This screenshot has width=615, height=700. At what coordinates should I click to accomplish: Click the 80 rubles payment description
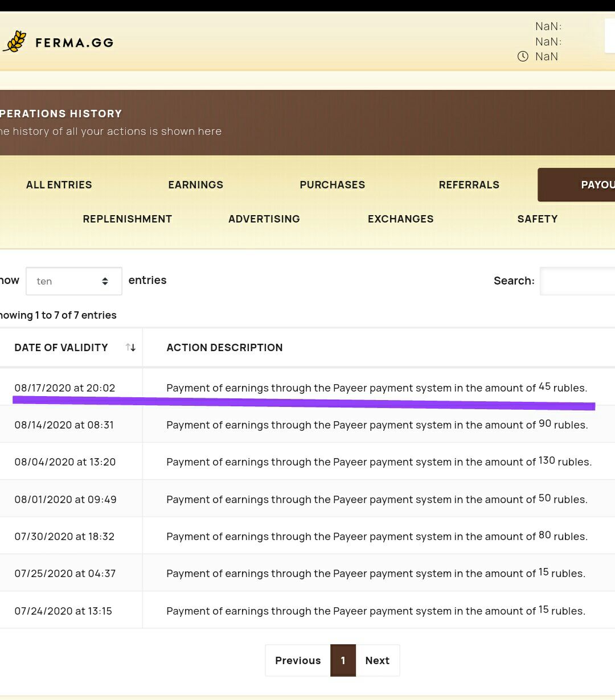pos(377,536)
